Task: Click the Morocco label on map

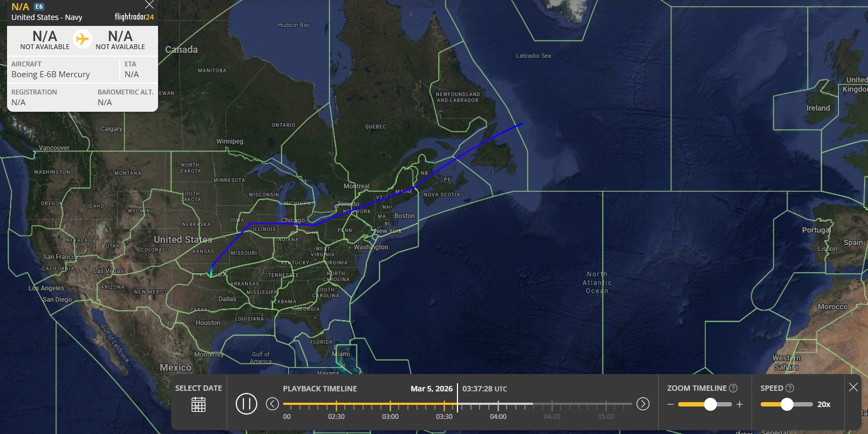Action: click(832, 307)
